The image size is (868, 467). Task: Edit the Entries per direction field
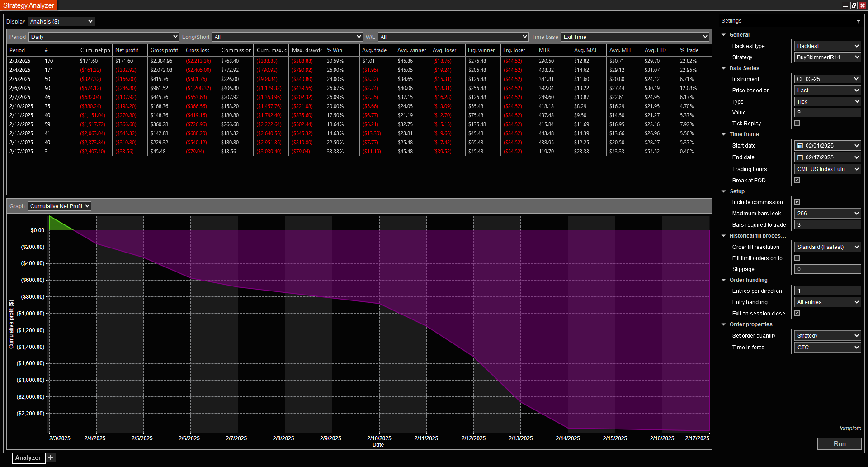tap(827, 291)
